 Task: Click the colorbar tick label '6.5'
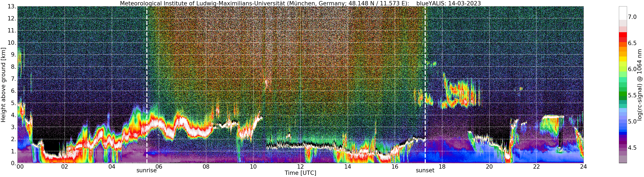pyautogui.click(x=632, y=43)
